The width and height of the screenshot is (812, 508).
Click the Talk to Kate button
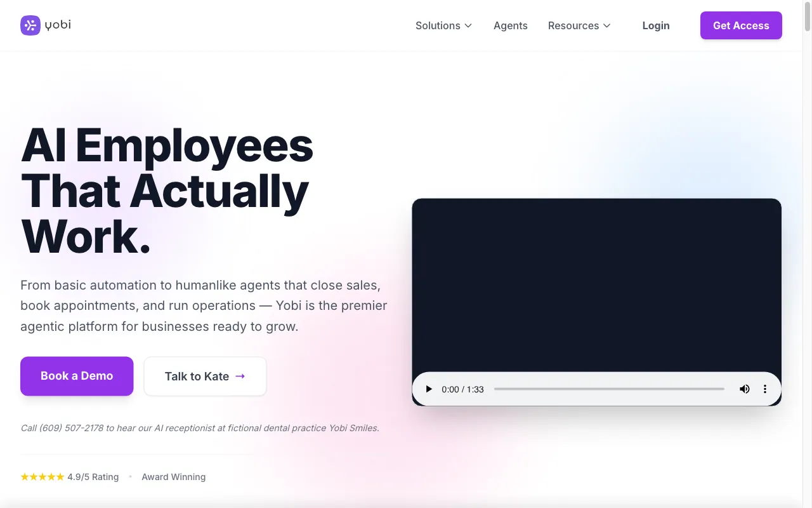205,376
